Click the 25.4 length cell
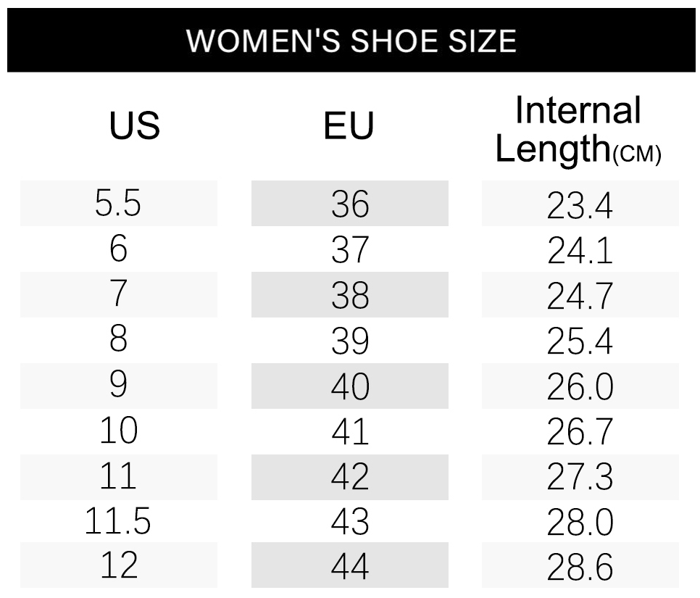Screen dimensions: 700x598 580,341
